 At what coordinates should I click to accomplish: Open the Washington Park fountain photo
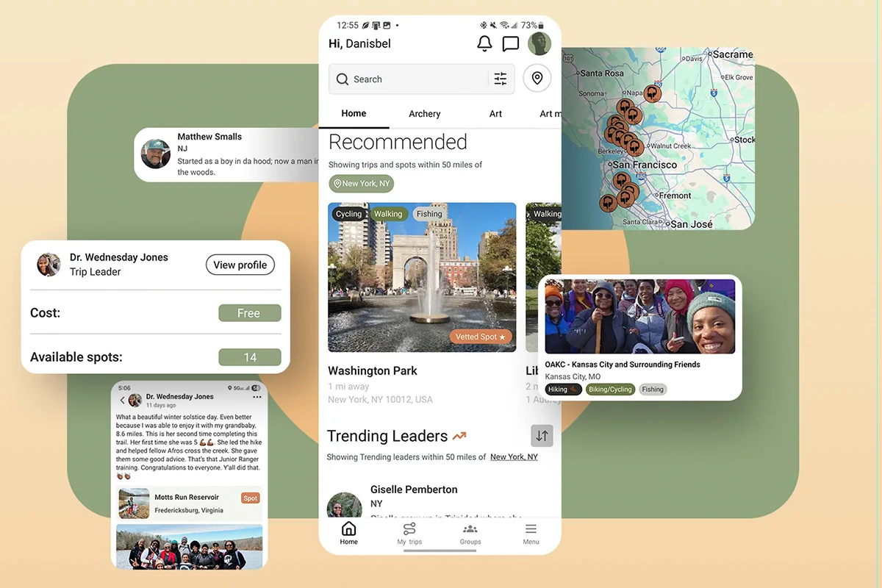tap(422, 277)
